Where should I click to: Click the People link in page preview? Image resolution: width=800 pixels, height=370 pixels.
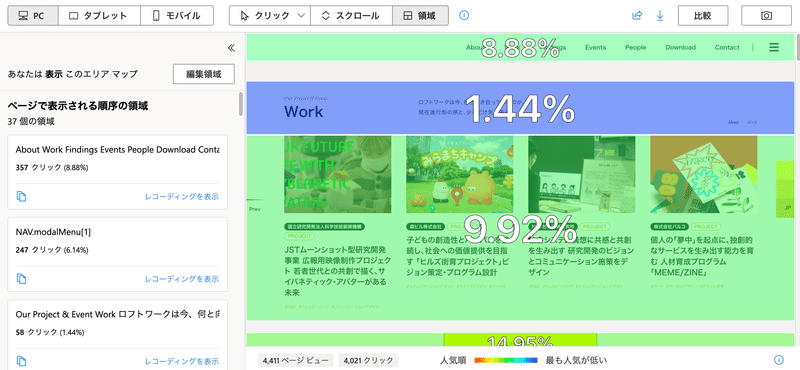pos(635,47)
